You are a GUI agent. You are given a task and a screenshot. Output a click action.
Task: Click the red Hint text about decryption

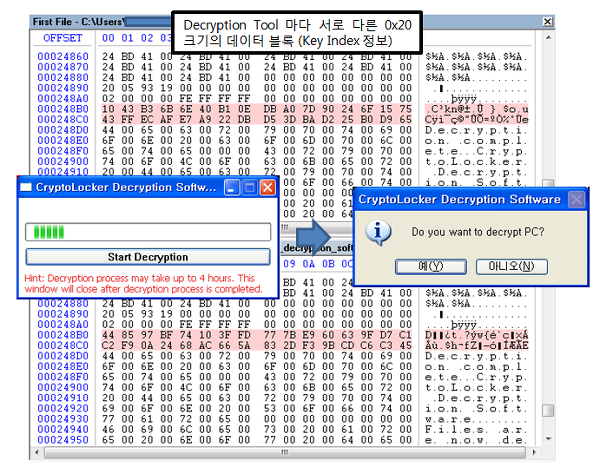[x=143, y=283]
